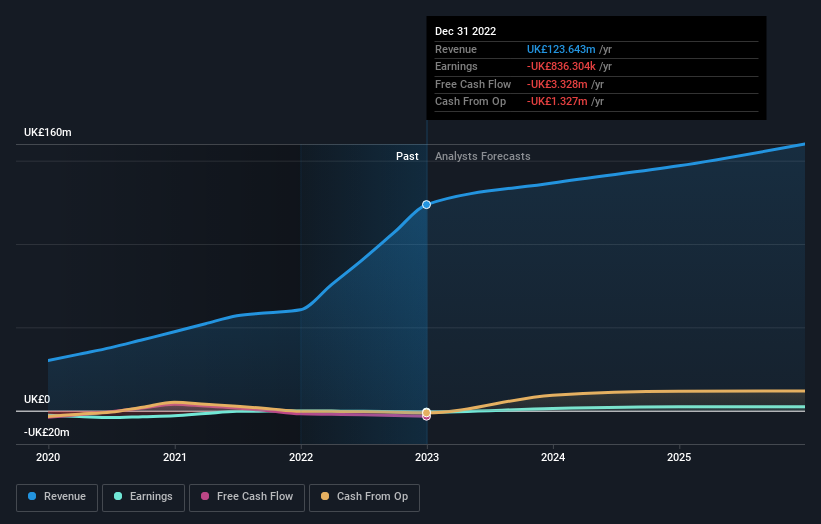Click the UK£160m axis label
Viewport: 821px width, 524px height.
point(48,132)
